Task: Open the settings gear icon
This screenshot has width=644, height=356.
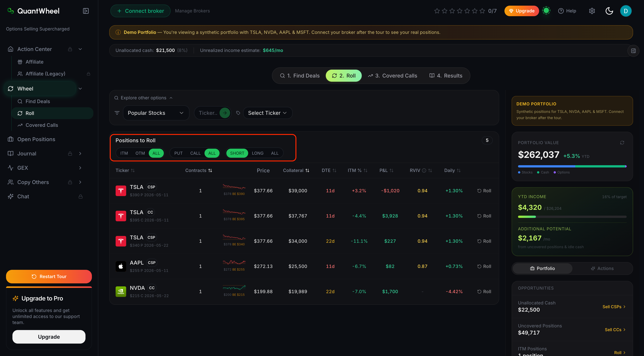Action: [592, 11]
